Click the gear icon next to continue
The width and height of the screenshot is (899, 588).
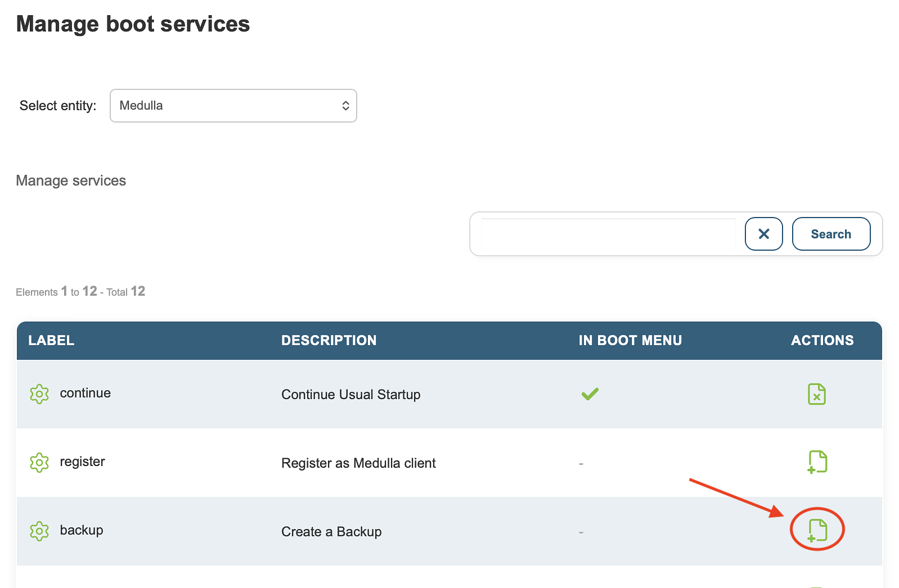click(39, 394)
